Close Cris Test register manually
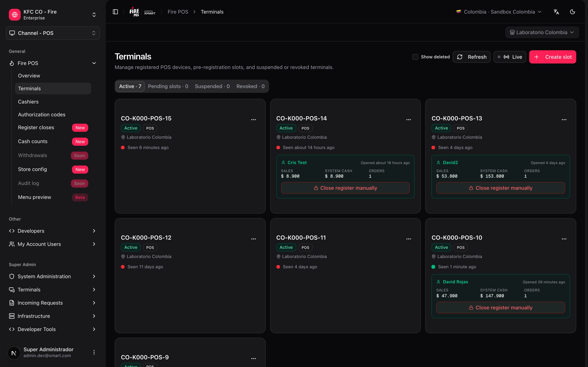Viewport: 588px width, 367px height. (x=345, y=188)
